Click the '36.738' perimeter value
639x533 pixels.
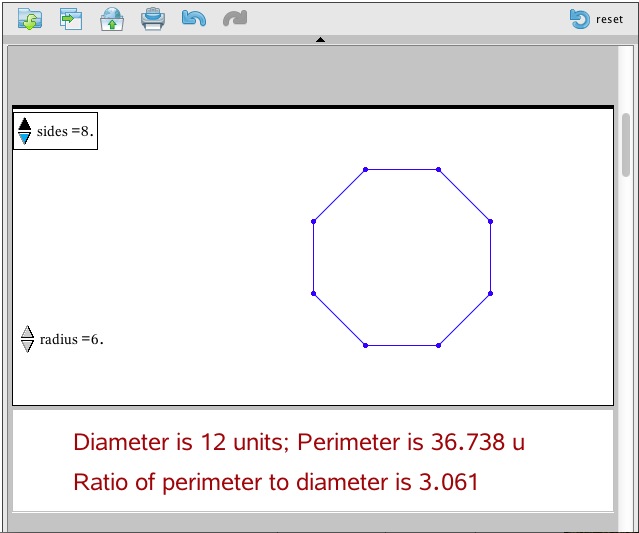468,442
